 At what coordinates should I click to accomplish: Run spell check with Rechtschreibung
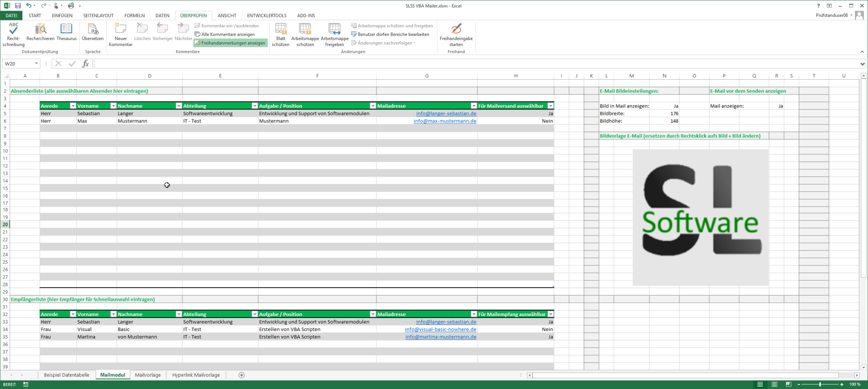13,35
